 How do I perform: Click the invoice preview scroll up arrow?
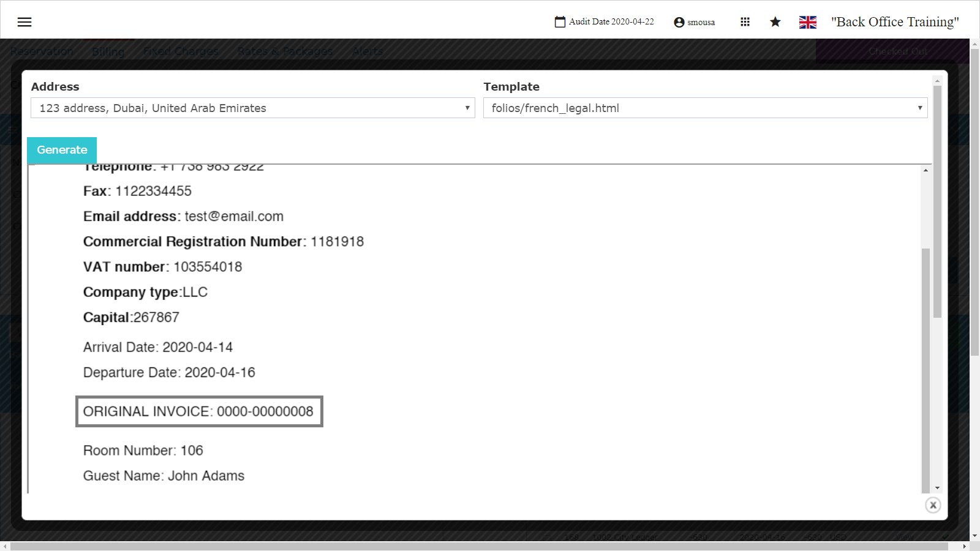click(x=925, y=170)
